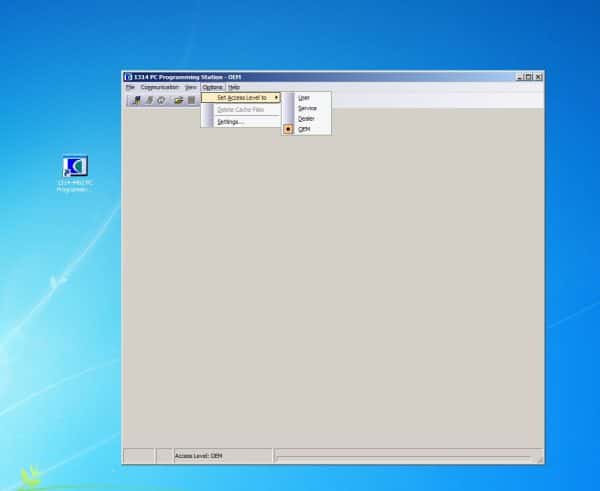This screenshot has height=491, width=600.
Task: Click the Delete Cache Files entry
Action: pos(241,109)
